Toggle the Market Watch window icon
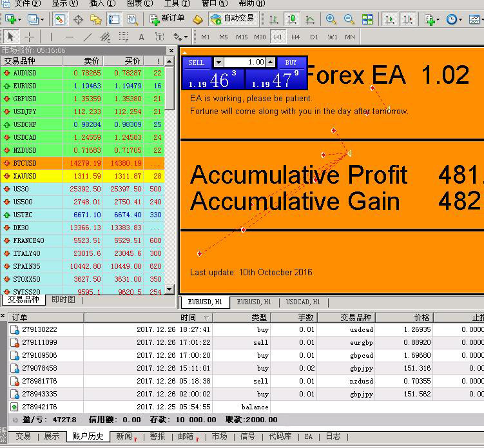The image size is (484, 448). [59, 19]
